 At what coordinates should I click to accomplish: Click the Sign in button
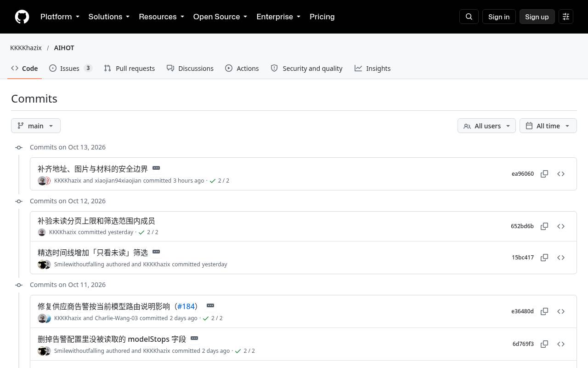coord(499,17)
